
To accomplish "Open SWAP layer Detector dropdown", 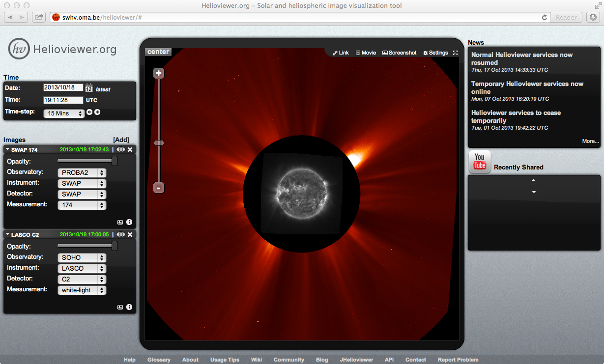I will coord(82,195).
